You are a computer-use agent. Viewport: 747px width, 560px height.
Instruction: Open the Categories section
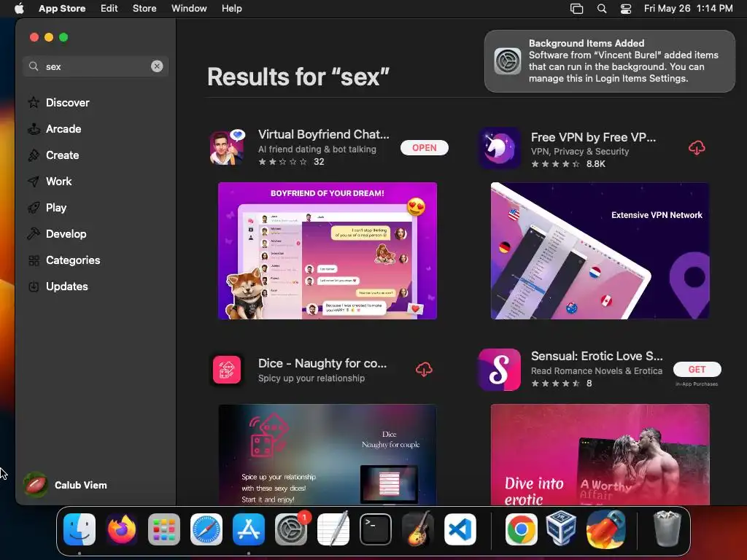click(73, 260)
